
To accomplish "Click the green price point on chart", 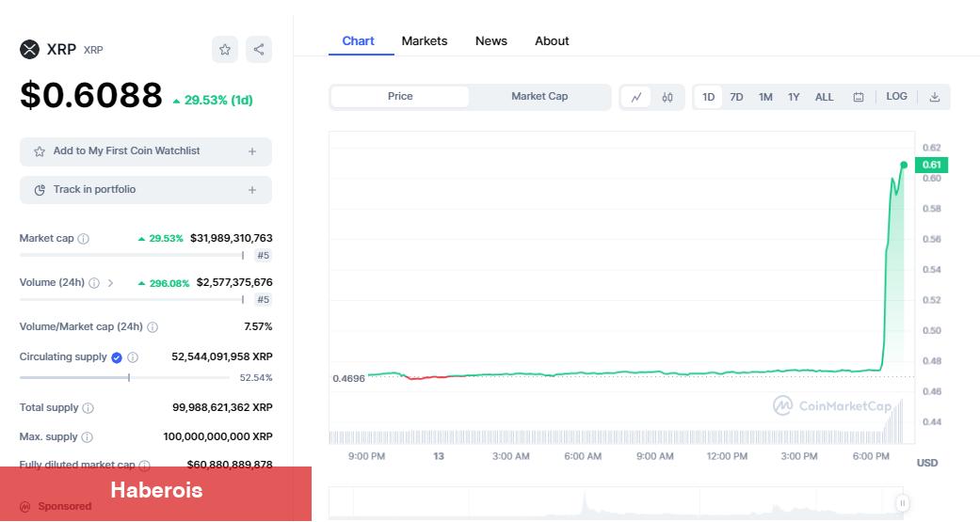I will click(904, 165).
